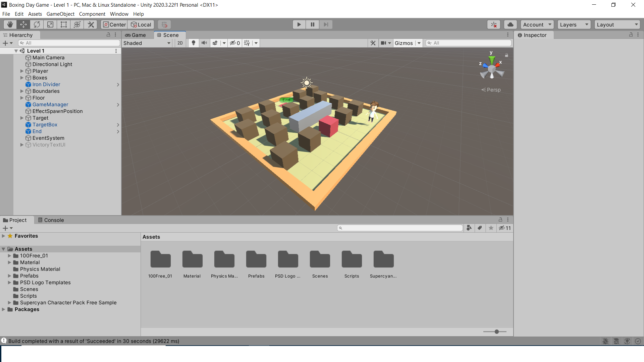This screenshot has width=644, height=362.
Task: Expand the Player object in the Hierarchy
Action: click(x=22, y=71)
